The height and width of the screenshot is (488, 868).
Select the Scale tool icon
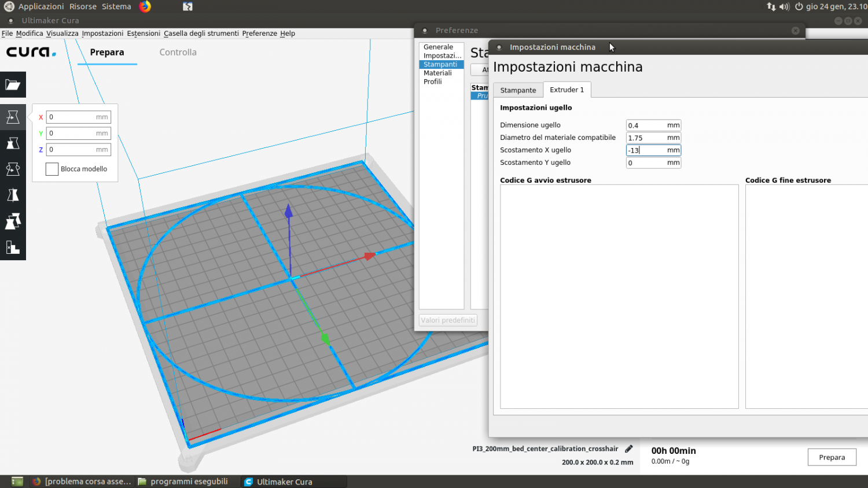click(x=13, y=143)
